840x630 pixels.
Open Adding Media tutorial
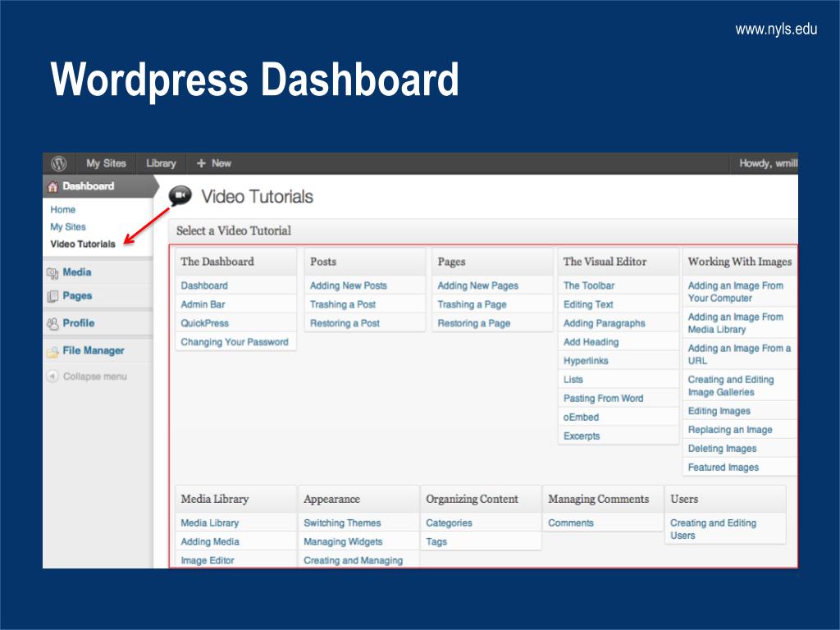[209, 541]
